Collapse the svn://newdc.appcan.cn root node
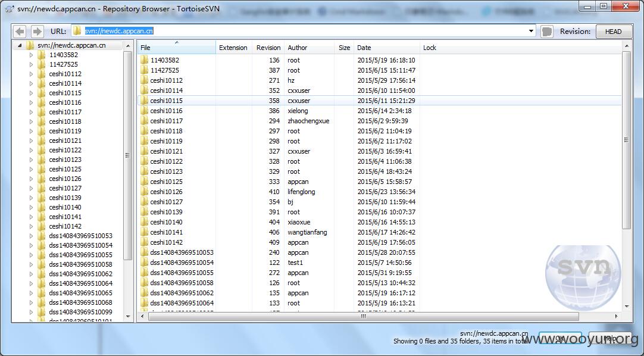Image resolution: width=644 pixels, height=356 pixels. pyautogui.click(x=19, y=46)
